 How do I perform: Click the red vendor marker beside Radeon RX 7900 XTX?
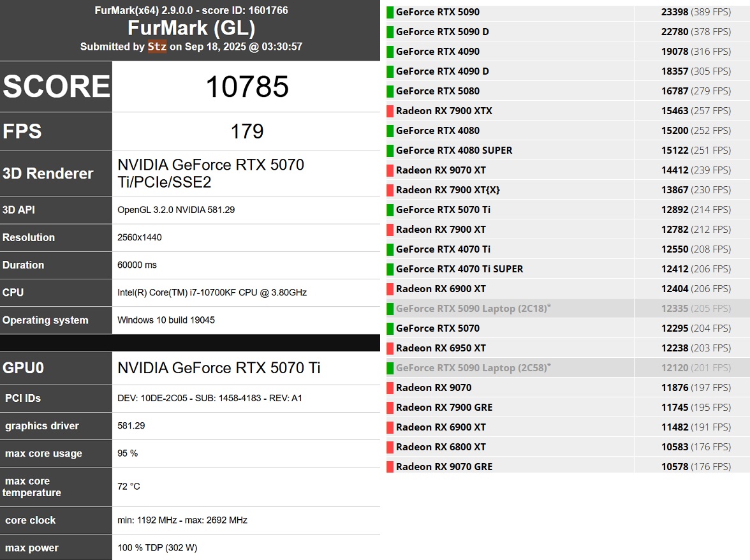click(390, 112)
